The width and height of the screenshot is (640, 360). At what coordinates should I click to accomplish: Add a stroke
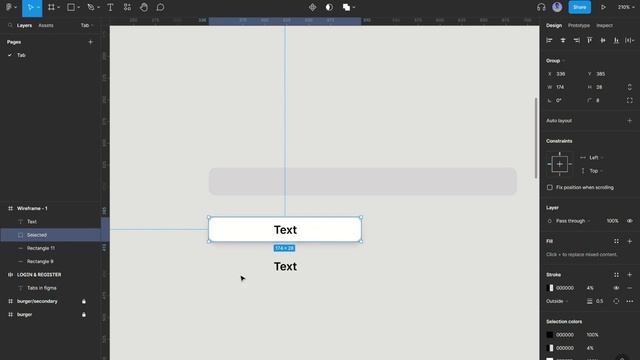(x=630, y=275)
